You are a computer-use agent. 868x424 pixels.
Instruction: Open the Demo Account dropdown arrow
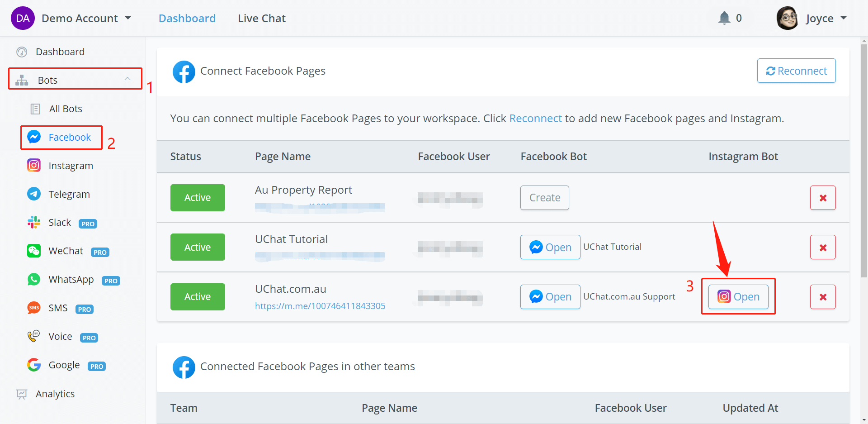coord(128,18)
